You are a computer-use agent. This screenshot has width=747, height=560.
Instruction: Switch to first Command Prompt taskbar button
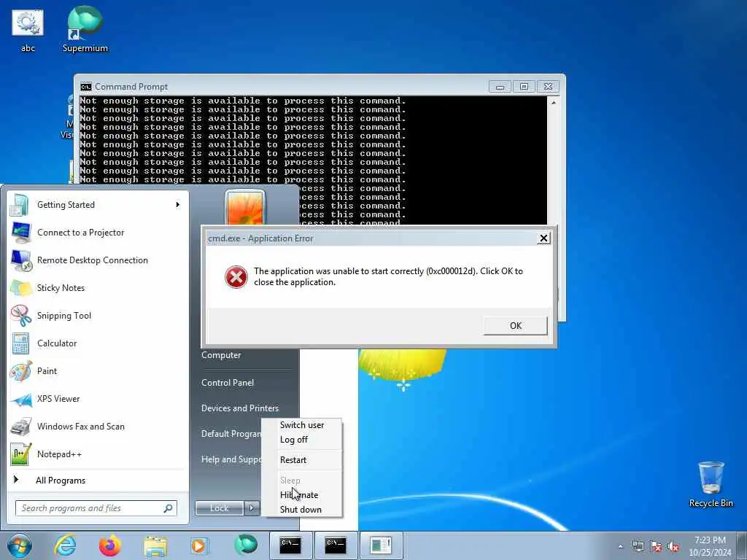coord(290,545)
